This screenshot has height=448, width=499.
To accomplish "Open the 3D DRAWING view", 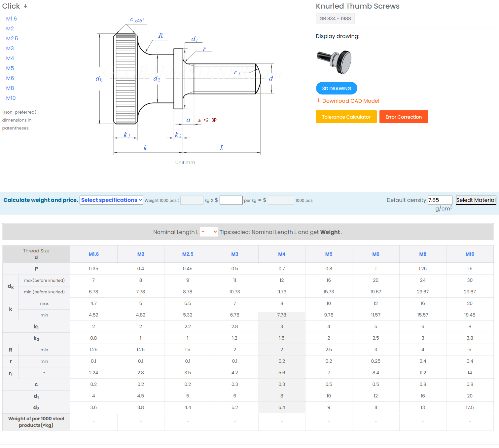I will [337, 88].
